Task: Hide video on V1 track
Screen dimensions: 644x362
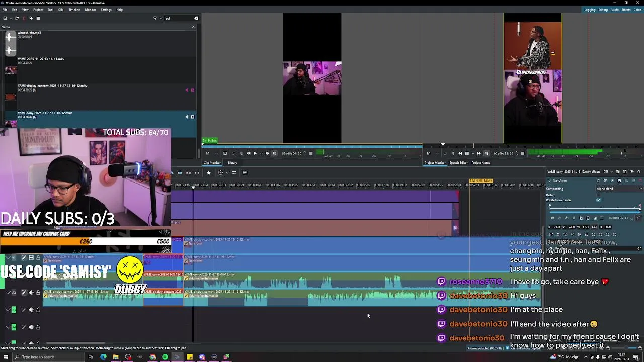Action: click(x=31, y=258)
